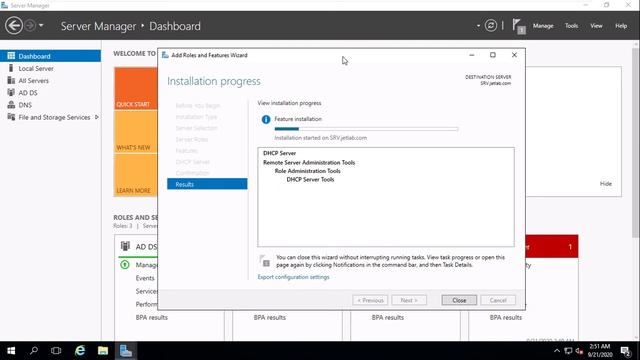The height and width of the screenshot is (360, 640).
Task: Click the AD DS green manageability status icon
Action: (x=125, y=265)
